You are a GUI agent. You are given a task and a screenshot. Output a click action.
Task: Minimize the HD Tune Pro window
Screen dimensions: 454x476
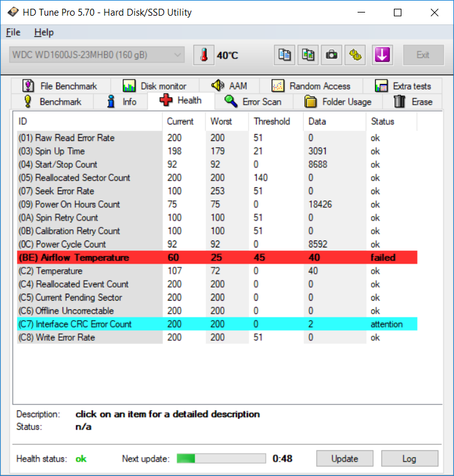(x=361, y=13)
